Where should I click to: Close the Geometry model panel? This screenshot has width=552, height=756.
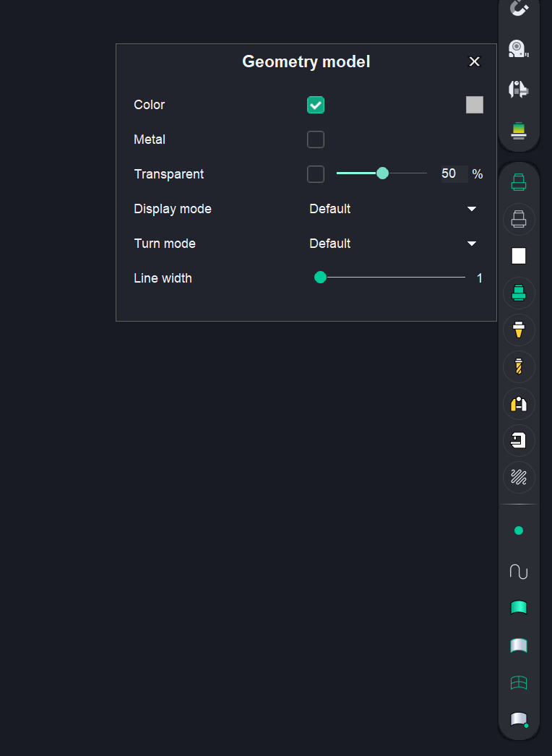pos(475,61)
